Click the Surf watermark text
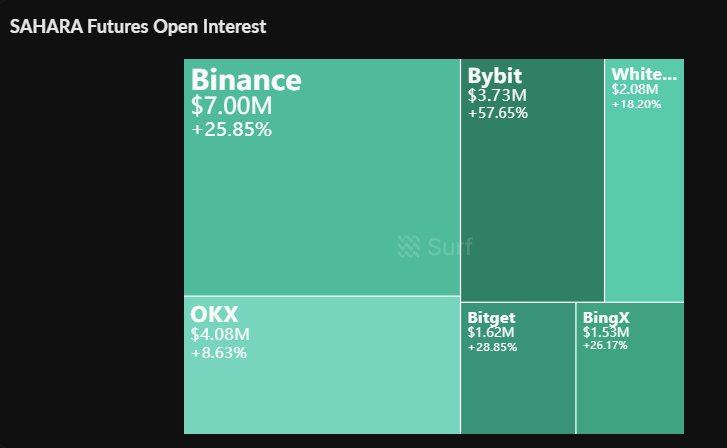 point(450,247)
